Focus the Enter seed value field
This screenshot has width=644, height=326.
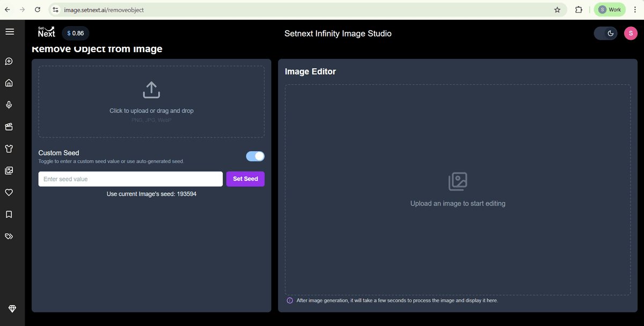tap(130, 179)
